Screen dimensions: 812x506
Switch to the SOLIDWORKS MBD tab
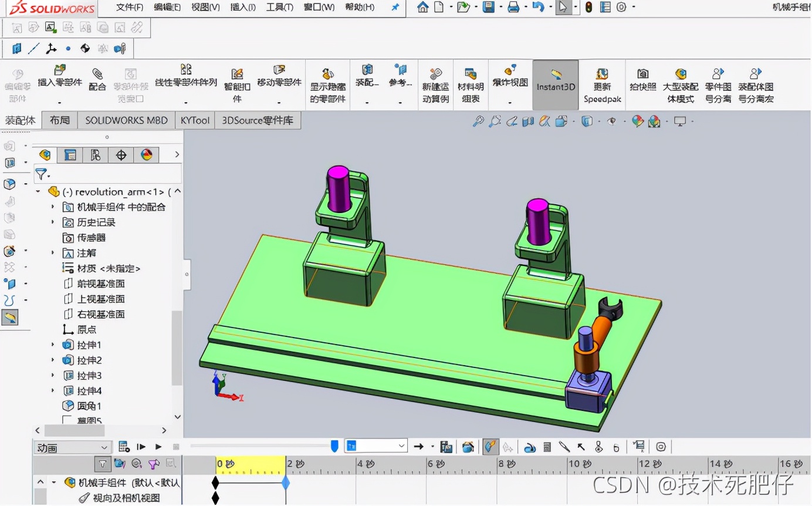click(126, 120)
